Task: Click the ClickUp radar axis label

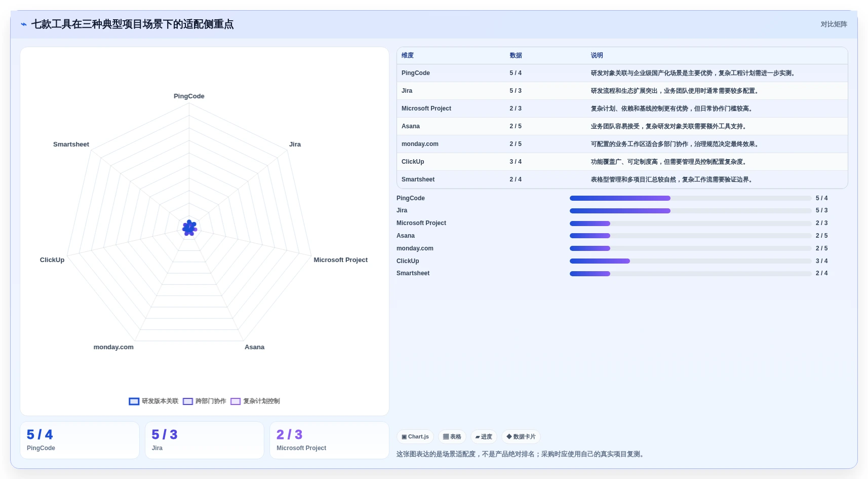Action: (52, 260)
